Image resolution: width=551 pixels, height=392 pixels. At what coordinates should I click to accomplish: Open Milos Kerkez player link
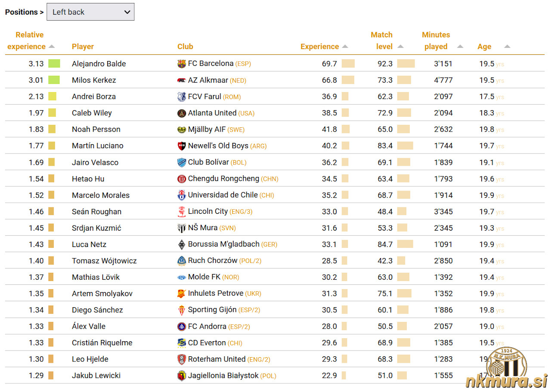94,80
